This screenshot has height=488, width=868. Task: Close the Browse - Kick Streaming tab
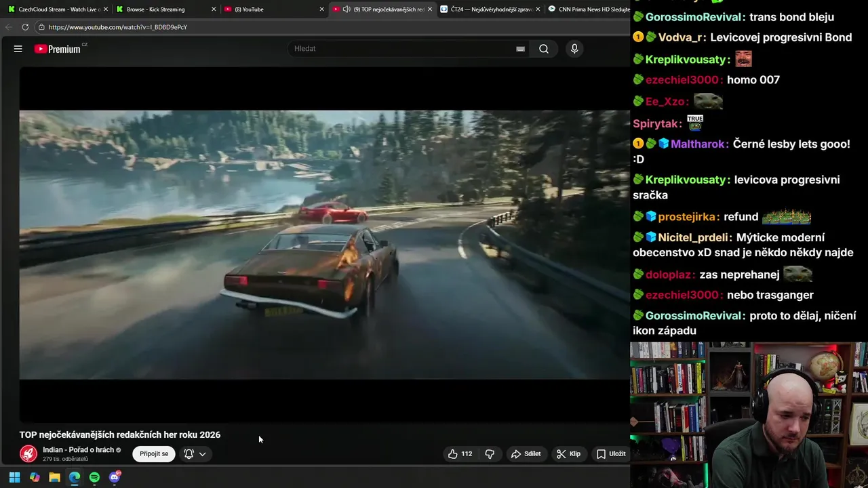click(x=214, y=9)
